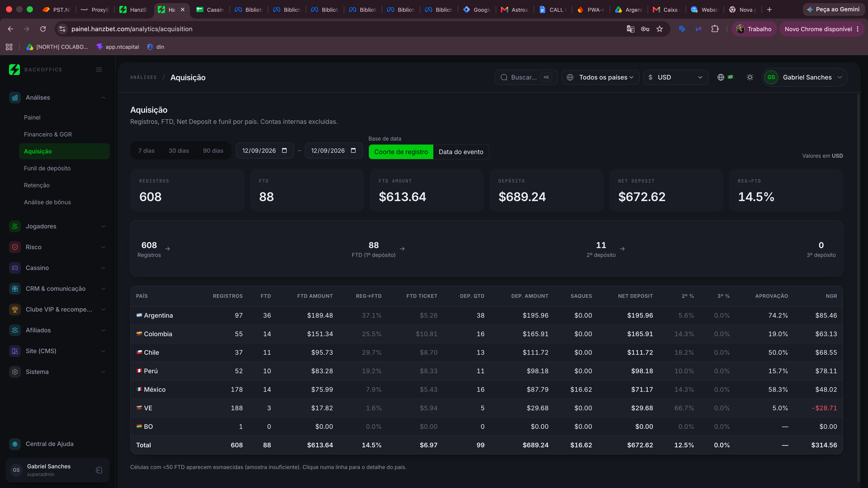Open Google Translate icon in address bar
Screen dimensions: 868x488
click(630, 29)
